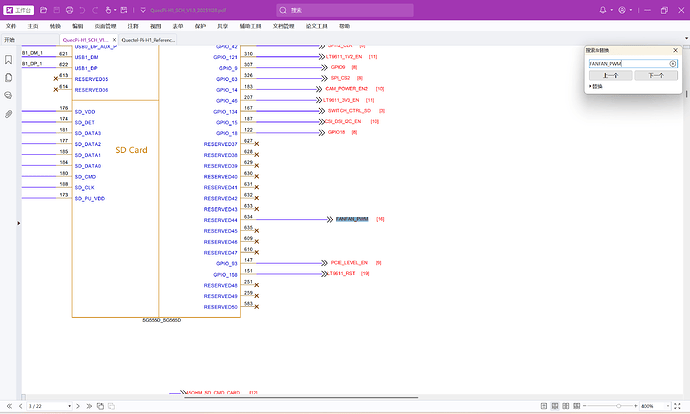
Task: Click the fullscreen icon in status bar
Action: (x=678, y=406)
